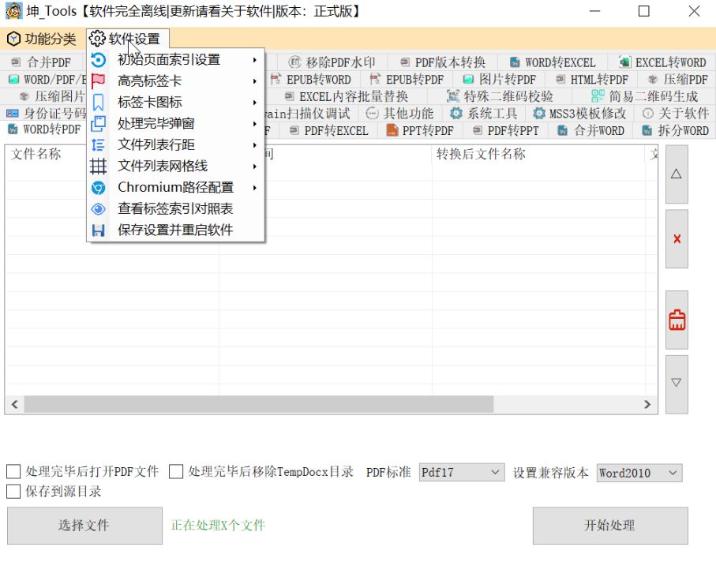Enable 处理完毕后打开PDF文件 checkbox

[x=13, y=471]
